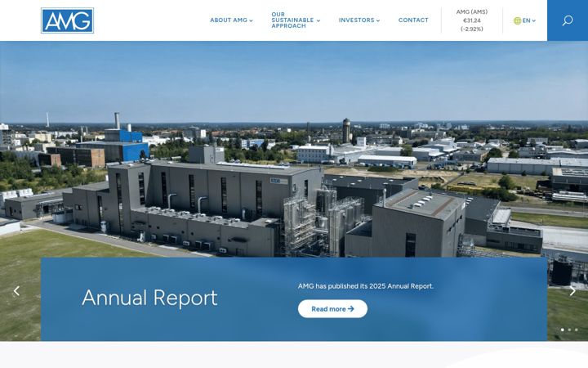Viewport: 588px width, 368px height.
Task: Select the first carousel dot
Action: click(562, 330)
